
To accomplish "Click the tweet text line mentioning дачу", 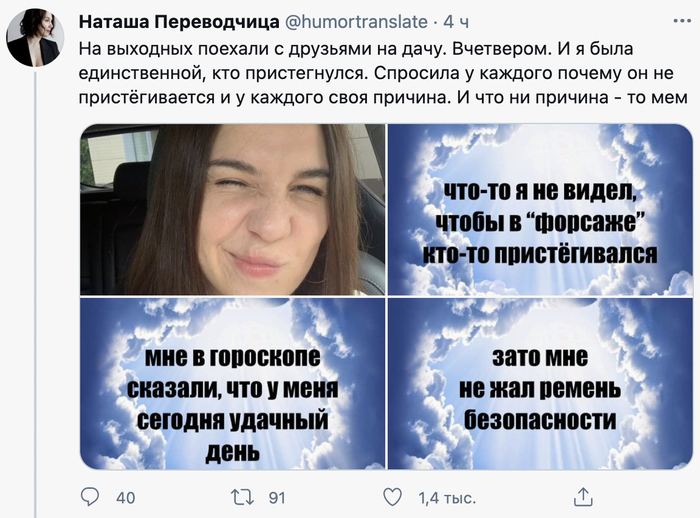I will (356, 49).
